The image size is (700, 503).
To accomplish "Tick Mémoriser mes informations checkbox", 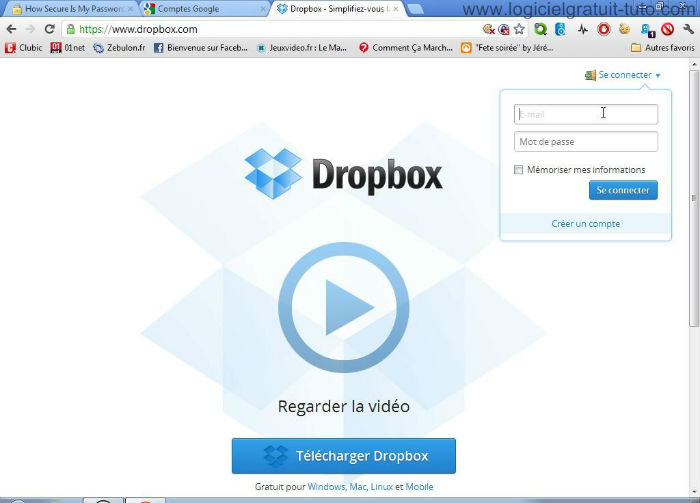I will [x=518, y=170].
